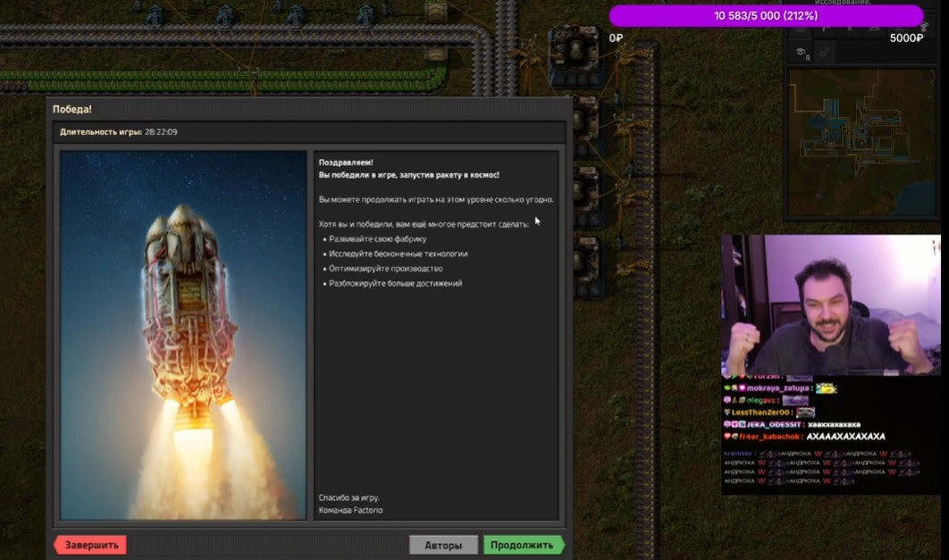Click the game duration 28:22:09 value

point(161,132)
